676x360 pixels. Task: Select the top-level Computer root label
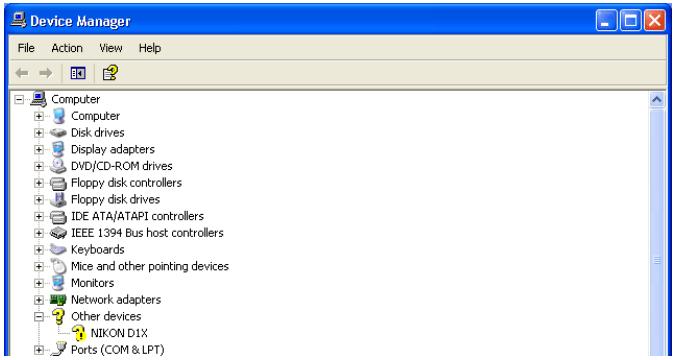coord(75,99)
